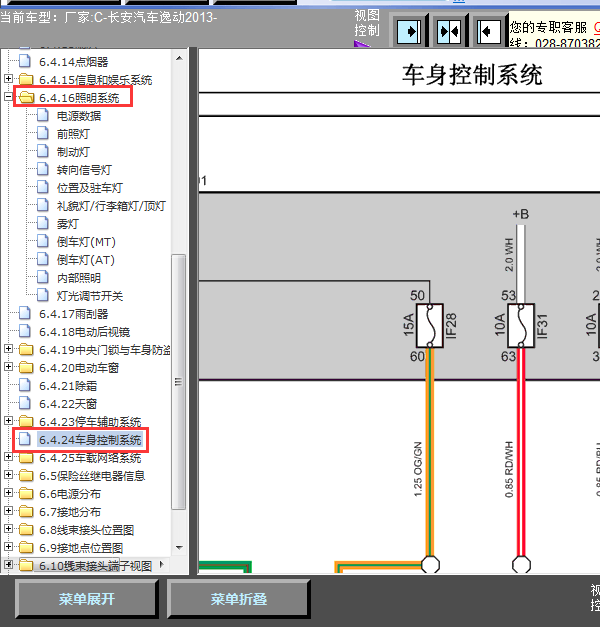Expand the 6.4.19中央门锁与车身防盗 folder
The width and height of the screenshot is (600, 629).
[8, 349]
